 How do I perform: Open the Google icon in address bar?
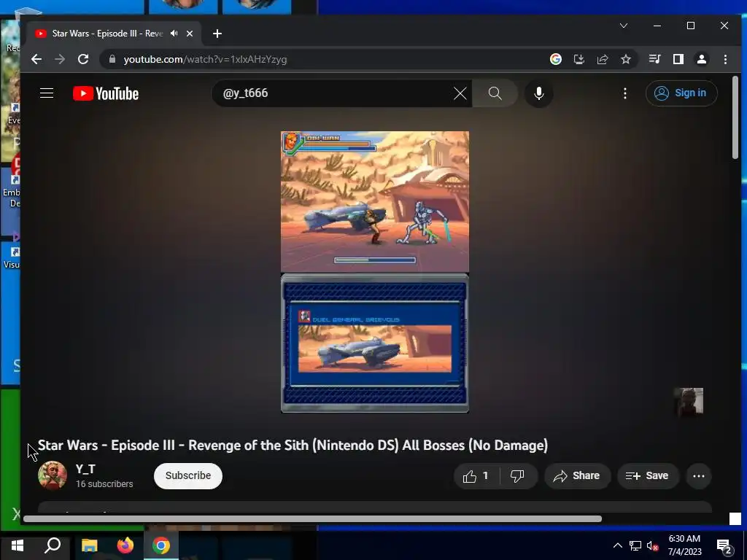point(555,59)
